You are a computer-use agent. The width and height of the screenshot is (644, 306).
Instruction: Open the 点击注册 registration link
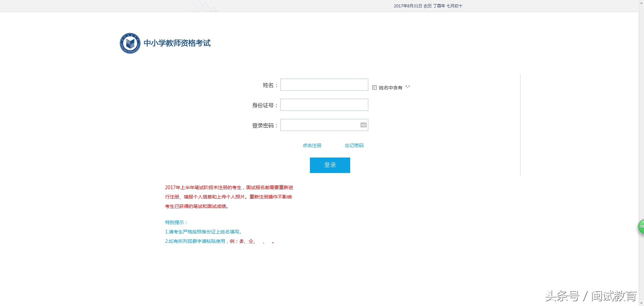click(312, 145)
